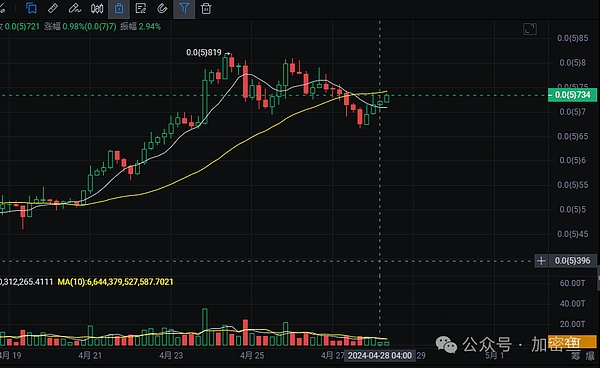600x368 pixels.
Task: Click the fullscreen expand chart icon
Action: click(530, 29)
